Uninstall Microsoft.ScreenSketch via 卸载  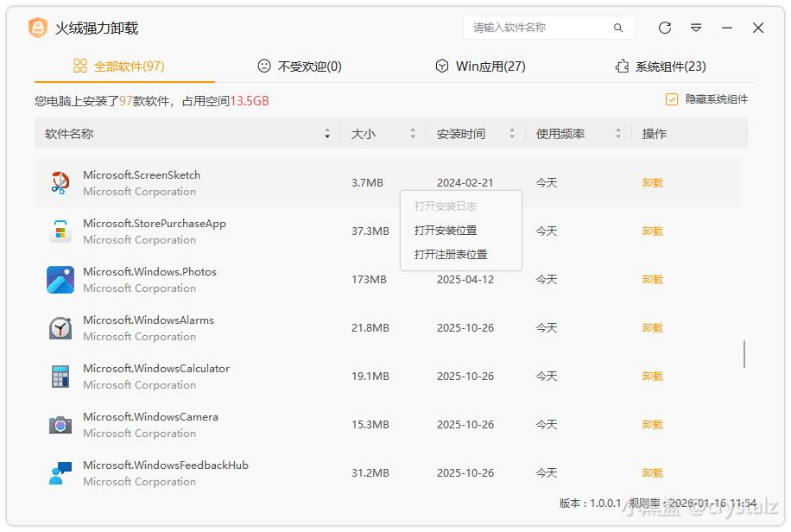click(x=652, y=183)
